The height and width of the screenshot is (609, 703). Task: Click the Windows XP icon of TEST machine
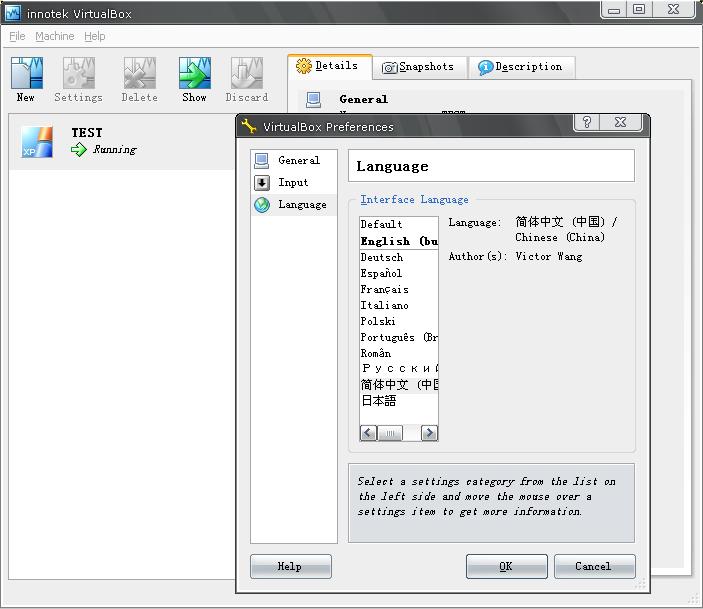coord(37,142)
